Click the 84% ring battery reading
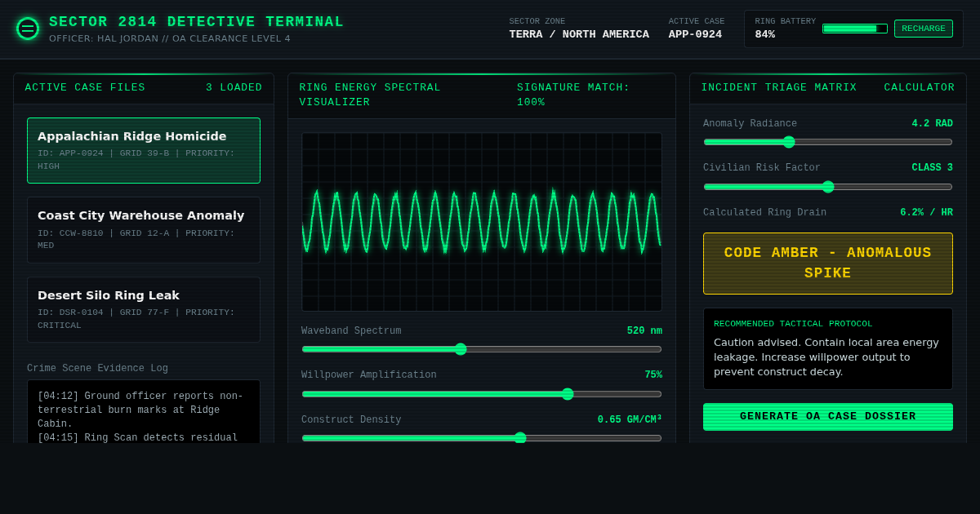 (765, 35)
